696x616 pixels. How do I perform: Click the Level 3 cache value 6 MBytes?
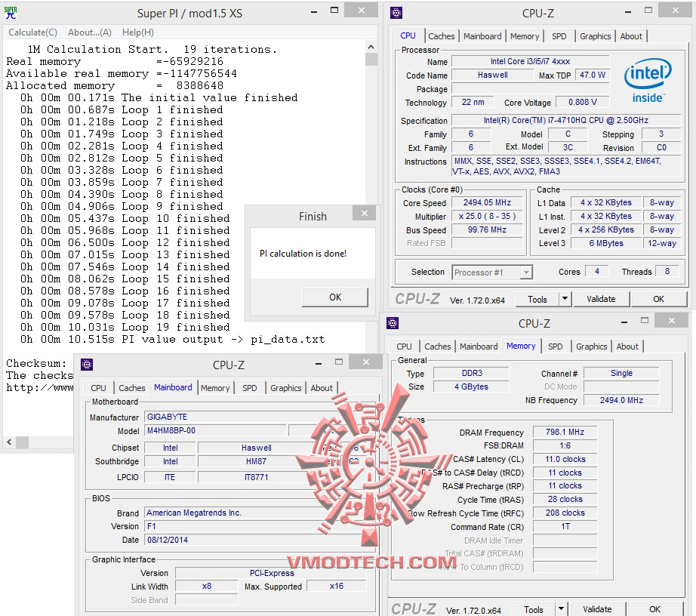[606, 243]
